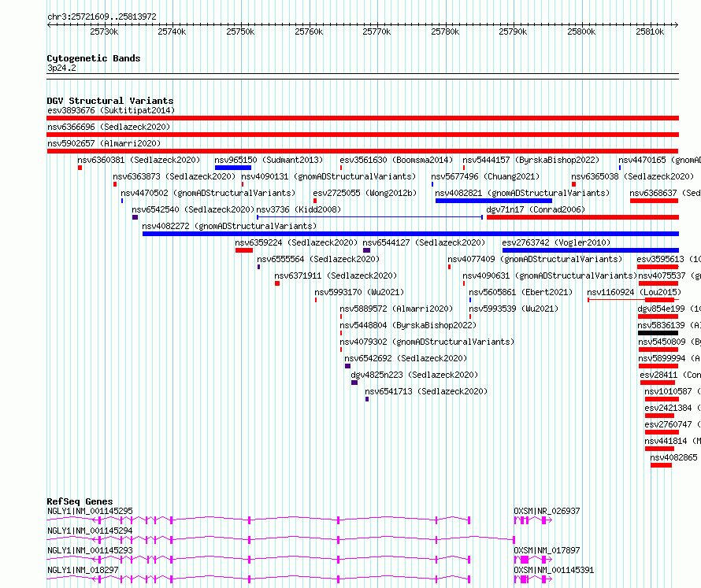Click the esv3893676 (Suktitipat2014) variant label
The width and height of the screenshot is (701, 588).
tap(111, 110)
